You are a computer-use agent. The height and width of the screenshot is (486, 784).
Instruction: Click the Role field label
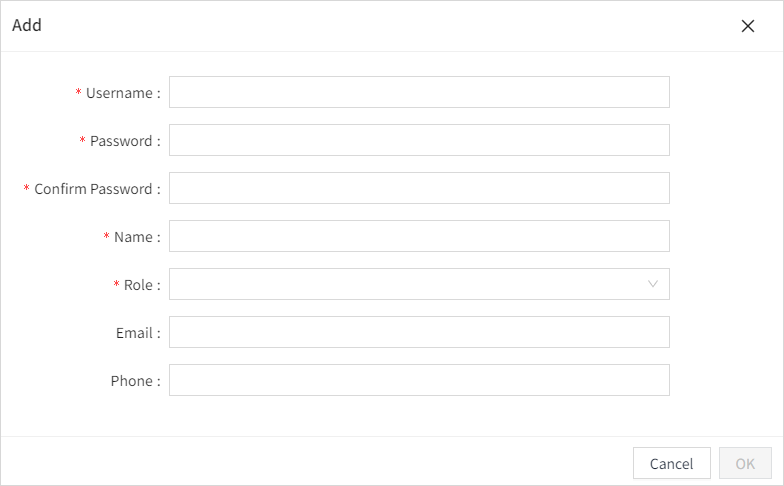[138, 285]
